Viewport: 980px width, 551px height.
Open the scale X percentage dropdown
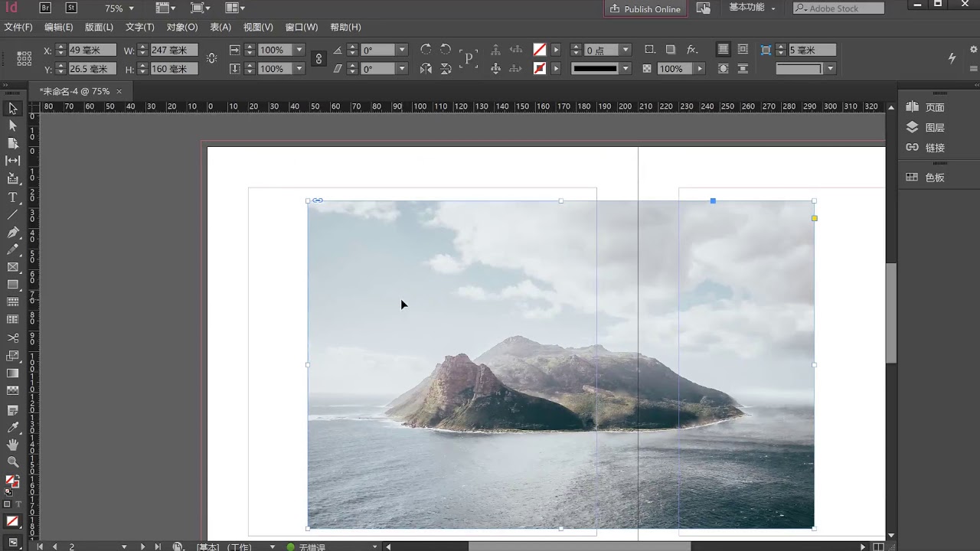(x=298, y=50)
